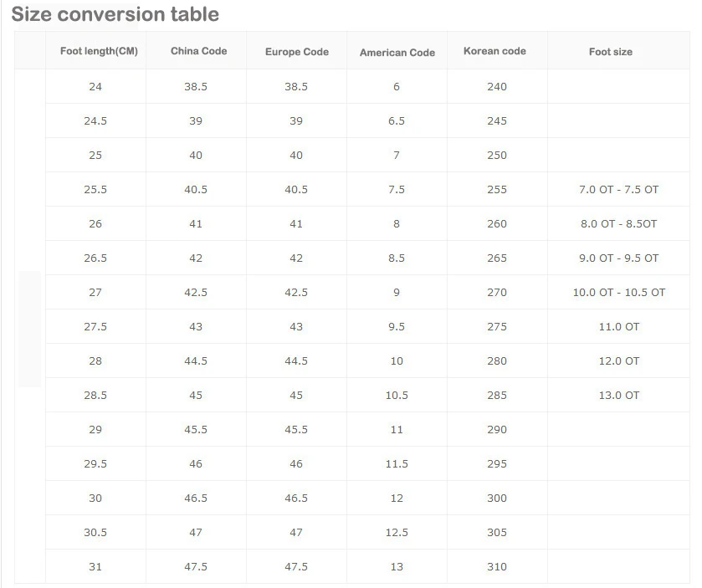Image resolution: width=702 pixels, height=588 pixels.
Task: Click American code 9.5 cell
Action: pos(397,327)
